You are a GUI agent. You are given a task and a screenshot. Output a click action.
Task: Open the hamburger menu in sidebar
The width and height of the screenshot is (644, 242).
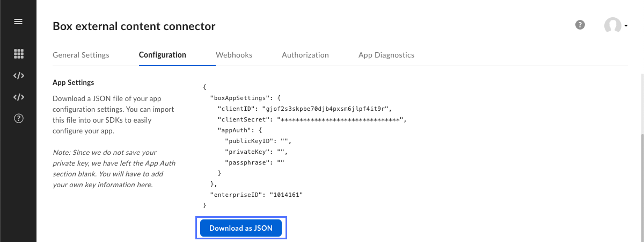(18, 22)
